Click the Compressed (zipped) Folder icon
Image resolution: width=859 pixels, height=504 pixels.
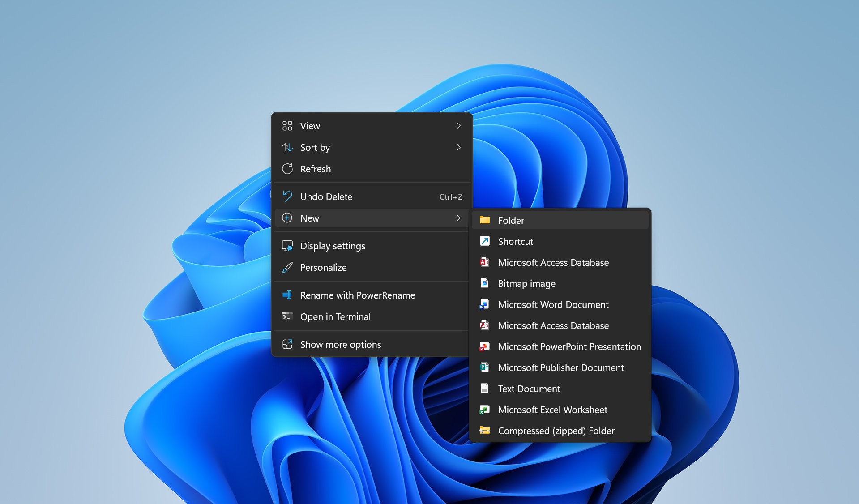484,431
